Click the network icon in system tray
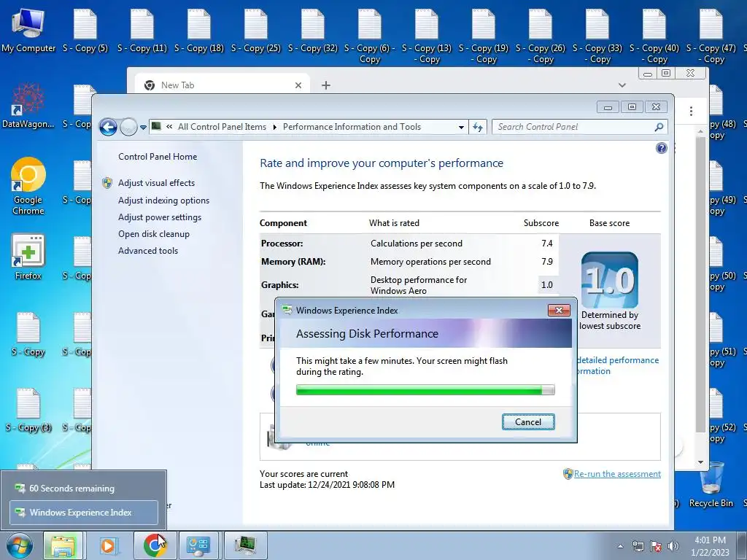This screenshot has width=747, height=560. pyautogui.click(x=638, y=546)
